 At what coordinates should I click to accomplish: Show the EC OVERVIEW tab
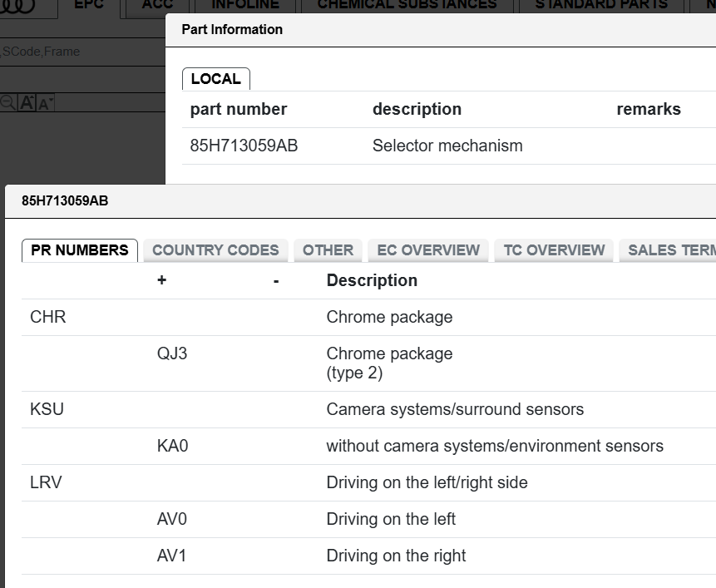tap(428, 250)
